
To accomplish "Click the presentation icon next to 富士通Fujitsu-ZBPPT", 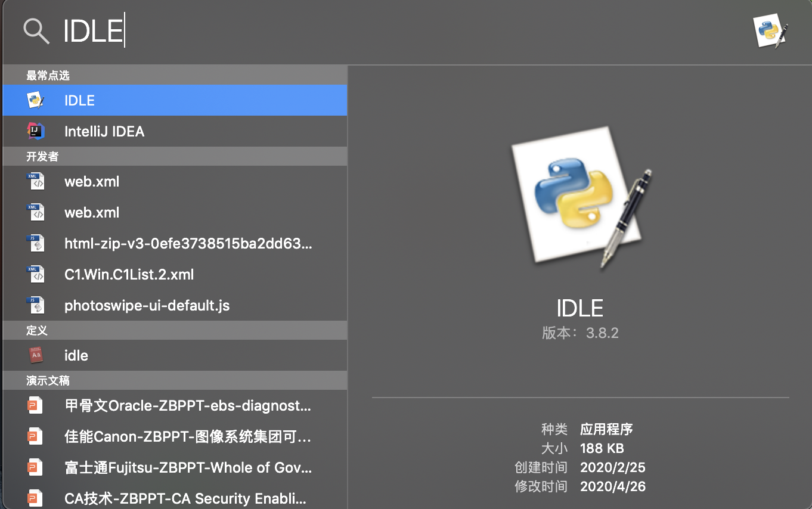I will (x=36, y=468).
